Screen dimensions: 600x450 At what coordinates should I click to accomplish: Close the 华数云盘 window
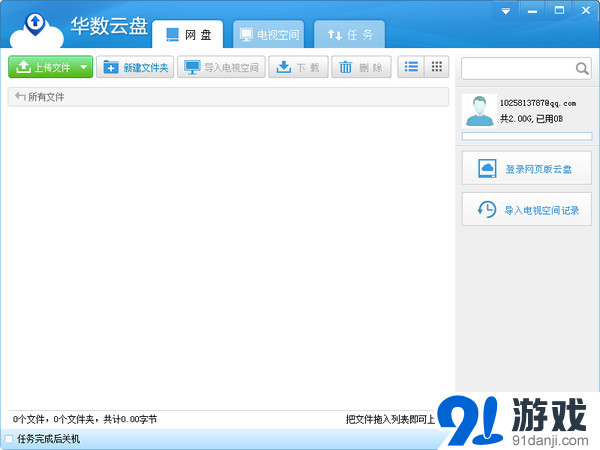tap(586, 10)
